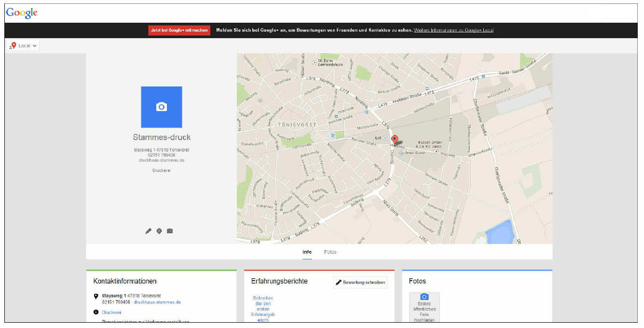Switch to the Fotos tab
This screenshot has width=644, height=328.
(330, 252)
